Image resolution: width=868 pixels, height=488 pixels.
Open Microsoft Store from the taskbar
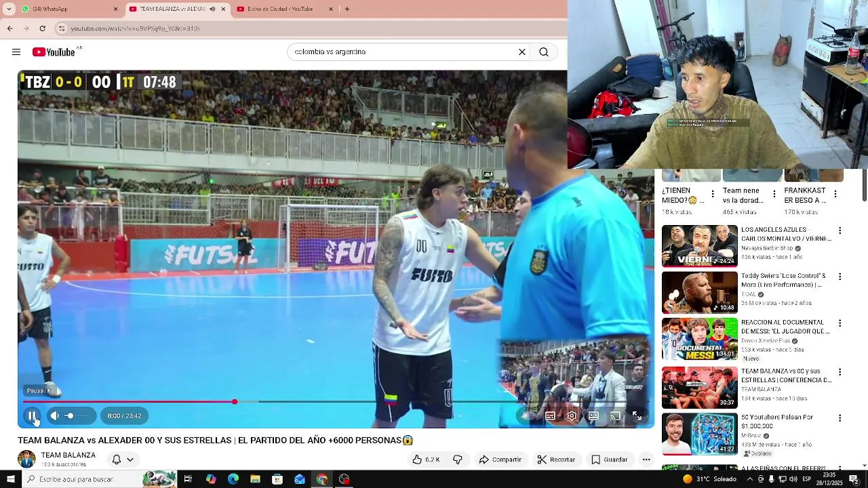pos(277,479)
